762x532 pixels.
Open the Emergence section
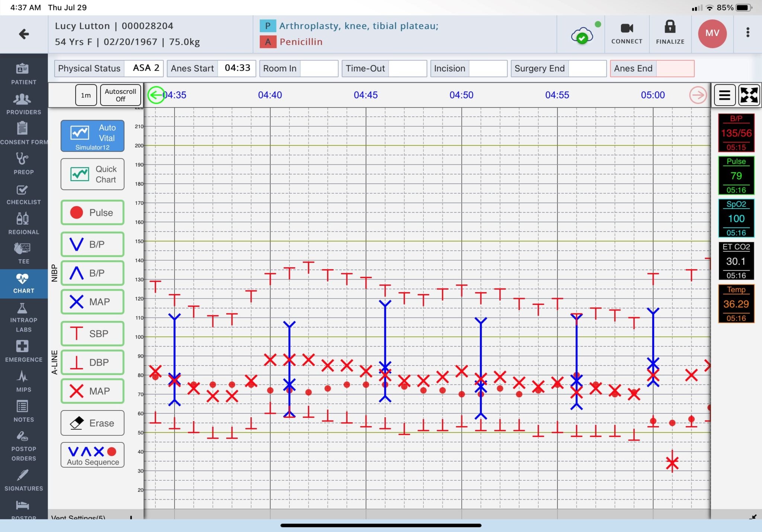click(x=23, y=351)
